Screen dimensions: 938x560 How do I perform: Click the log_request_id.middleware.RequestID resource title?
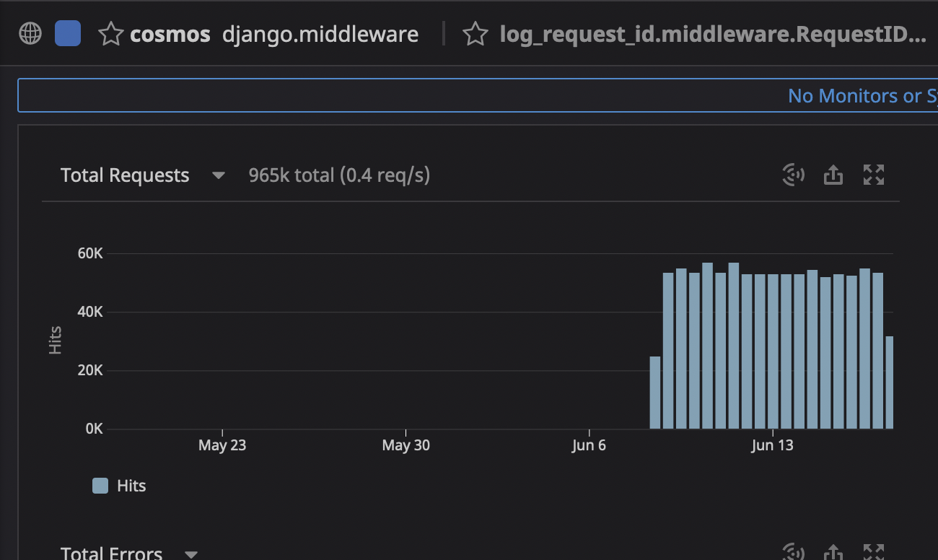coord(713,34)
